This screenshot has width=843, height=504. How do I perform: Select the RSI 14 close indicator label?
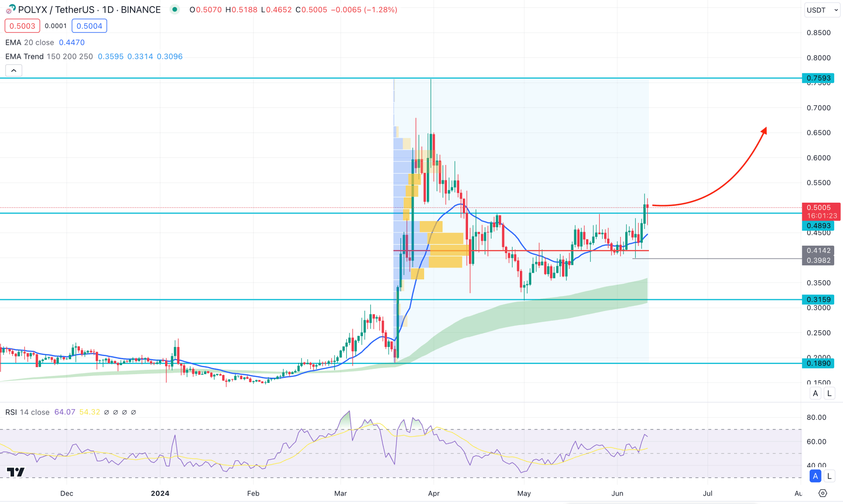tap(27, 412)
